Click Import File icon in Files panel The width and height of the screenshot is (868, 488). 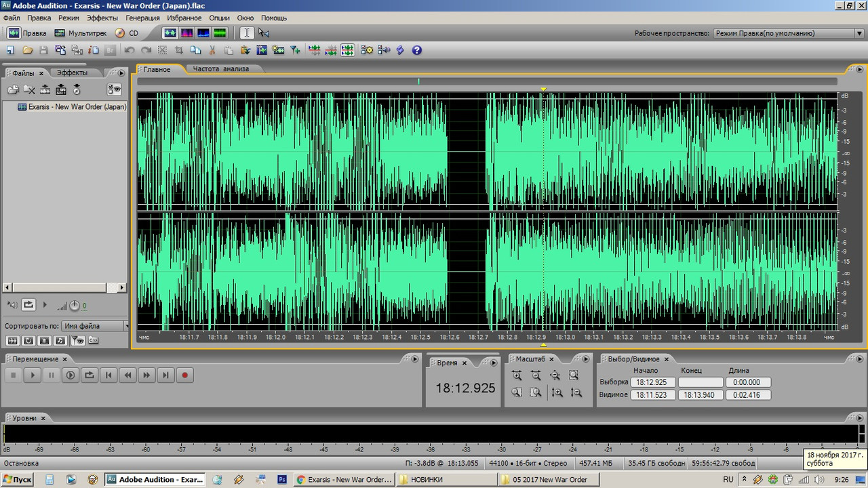coord(13,89)
